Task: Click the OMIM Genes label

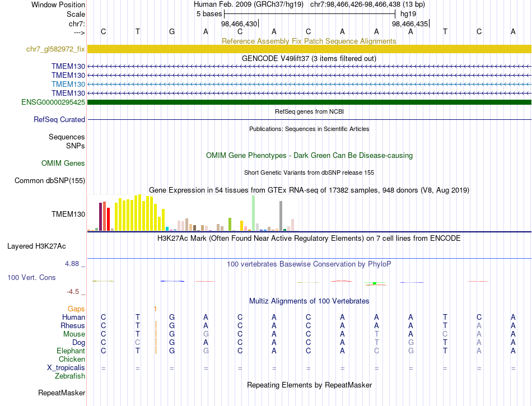Action: [x=63, y=163]
